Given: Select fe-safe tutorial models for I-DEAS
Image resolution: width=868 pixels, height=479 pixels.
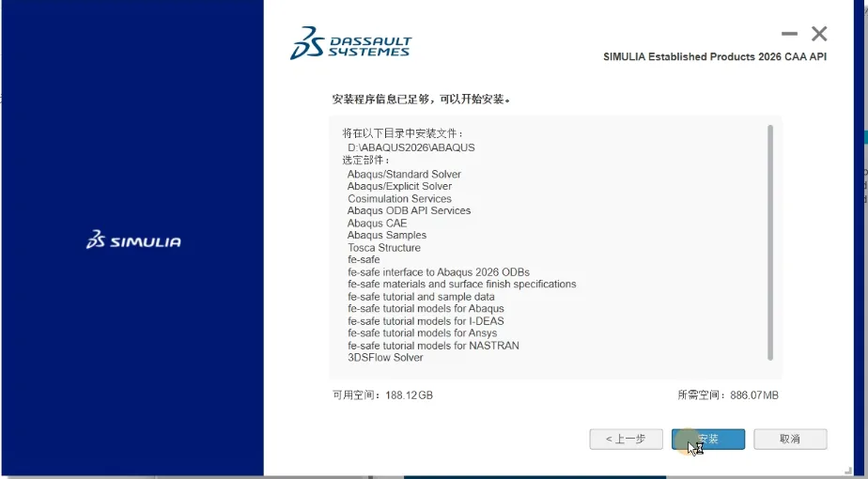Looking at the screenshot, I should click(x=426, y=321).
